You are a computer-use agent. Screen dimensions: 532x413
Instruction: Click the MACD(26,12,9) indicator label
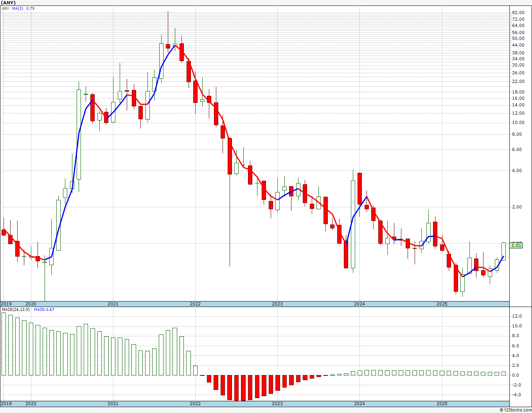pyautogui.click(x=15, y=310)
